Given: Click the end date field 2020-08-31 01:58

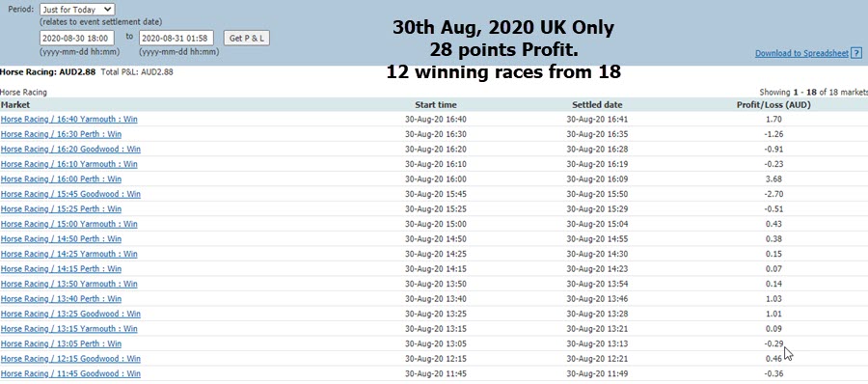Looking at the screenshot, I should click(176, 38).
